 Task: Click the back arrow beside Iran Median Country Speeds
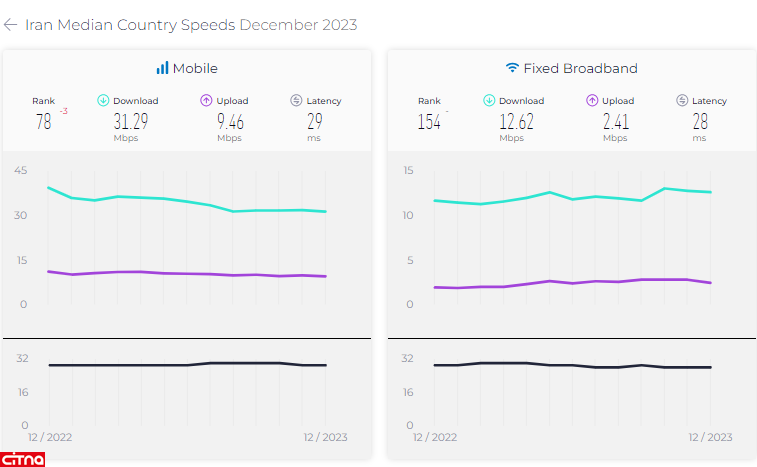pyautogui.click(x=11, y=25)
